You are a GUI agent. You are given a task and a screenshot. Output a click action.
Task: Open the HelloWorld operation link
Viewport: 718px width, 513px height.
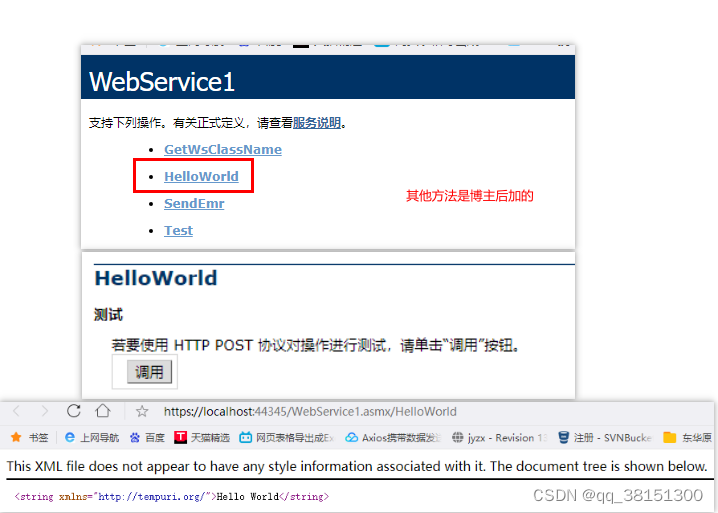coord(201,176)
